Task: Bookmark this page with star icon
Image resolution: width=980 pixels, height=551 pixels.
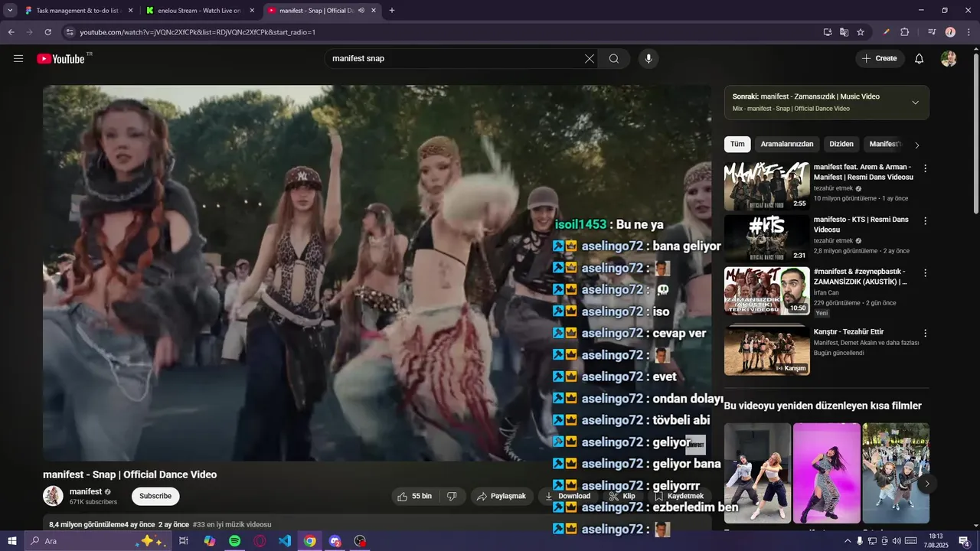Action: 861,32
